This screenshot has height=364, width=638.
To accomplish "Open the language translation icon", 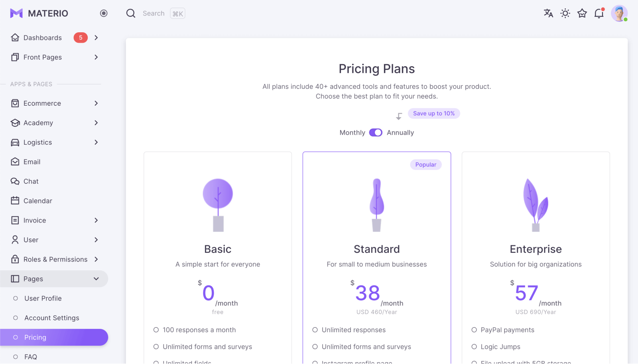I will pos(548,13).
